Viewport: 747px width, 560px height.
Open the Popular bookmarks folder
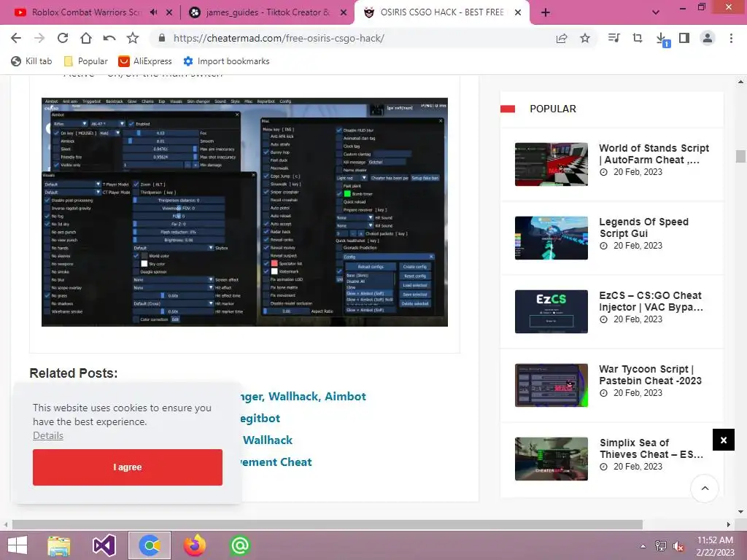point(86,61)
